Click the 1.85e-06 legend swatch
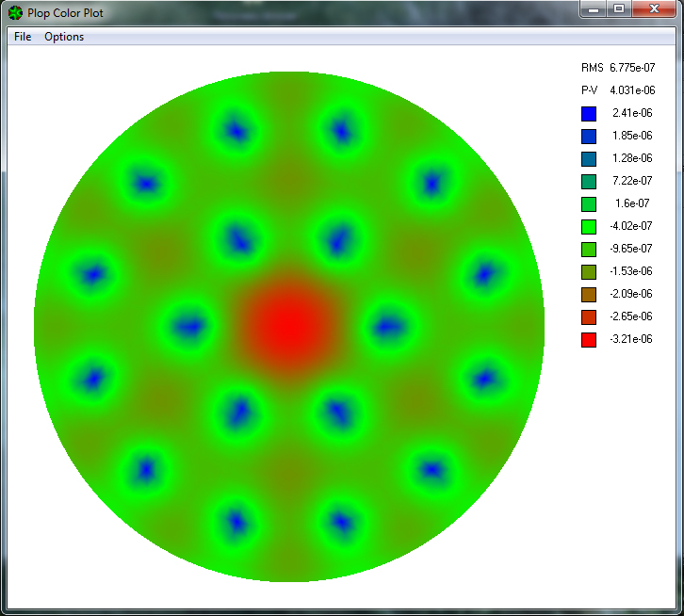The height and width of the screenshot is (616, 684). (589, 137)
